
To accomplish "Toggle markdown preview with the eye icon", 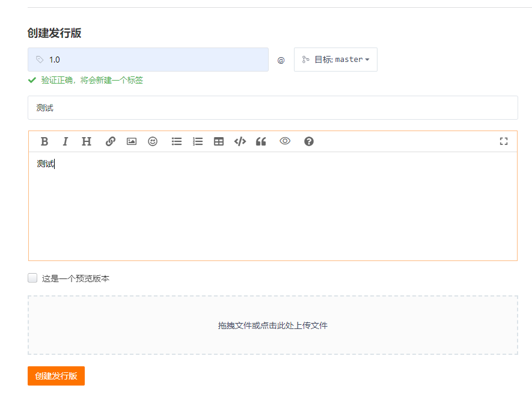I will coord(285,141).
